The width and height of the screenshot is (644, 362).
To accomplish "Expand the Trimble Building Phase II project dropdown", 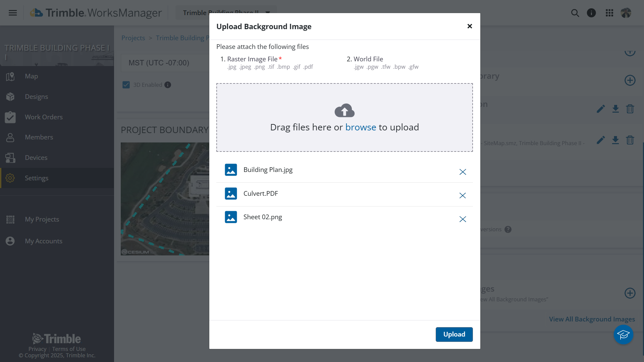I will point(226,13).
